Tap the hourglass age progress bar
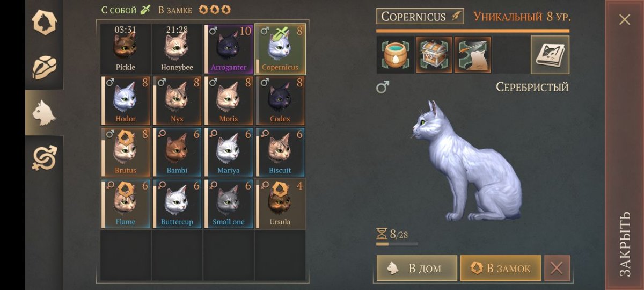The height and width of the screenshot is (290, 644). pos(397,237)
